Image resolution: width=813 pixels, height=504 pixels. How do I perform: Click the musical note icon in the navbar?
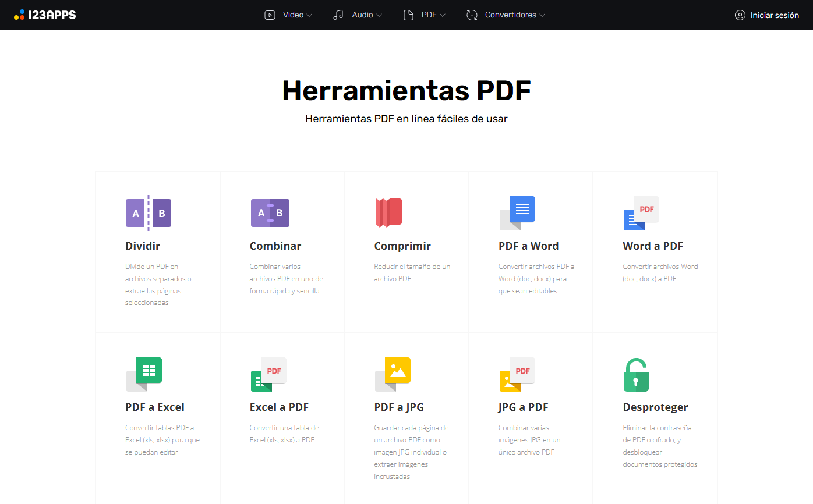(x=338, y=15)
